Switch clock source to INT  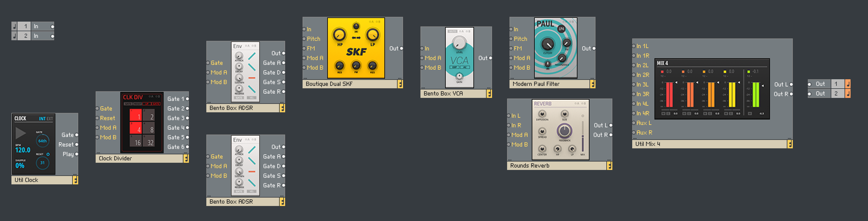point(42,119)
